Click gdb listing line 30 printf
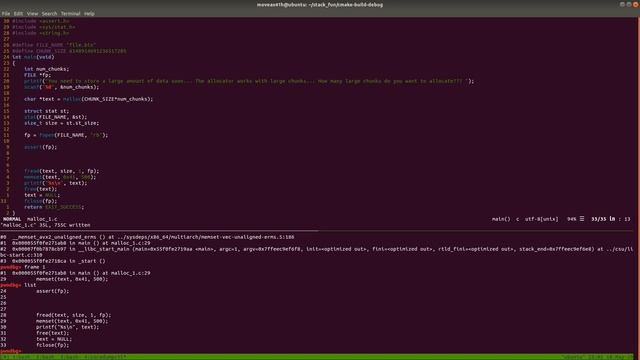Viewport: 640px width, 360px height. (49, 327)
